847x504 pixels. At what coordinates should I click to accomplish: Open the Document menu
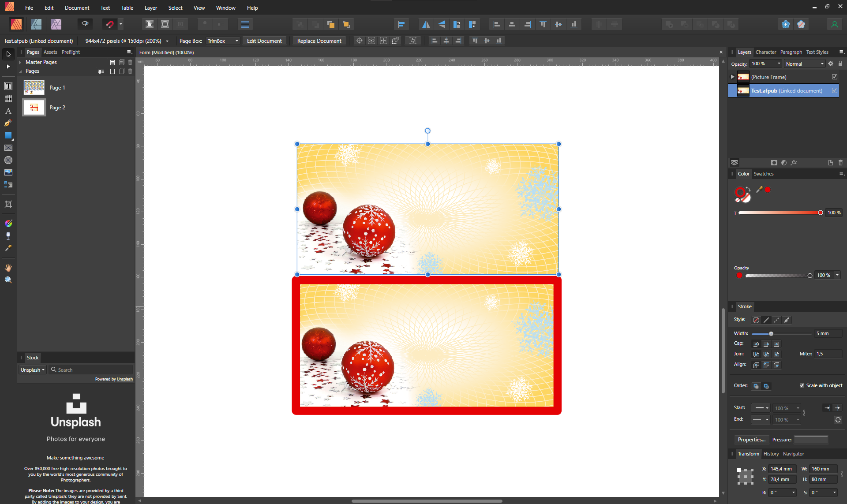tap(77, 8)
